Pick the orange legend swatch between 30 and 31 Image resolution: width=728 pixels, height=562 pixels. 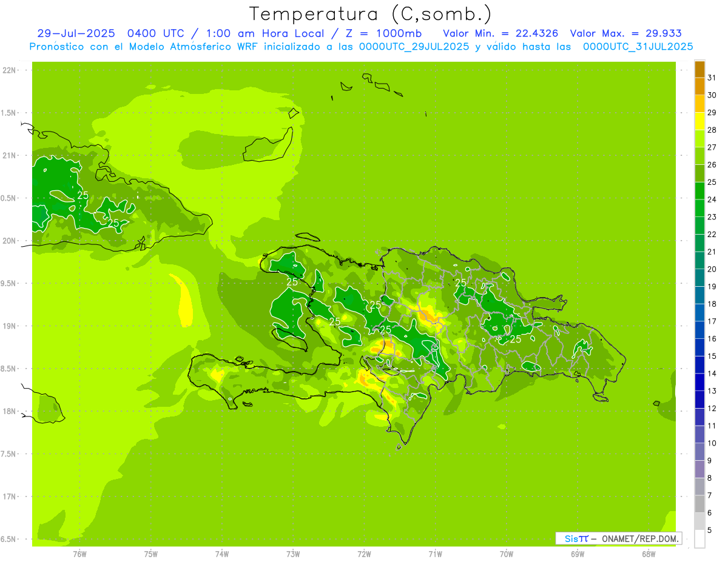699,87
